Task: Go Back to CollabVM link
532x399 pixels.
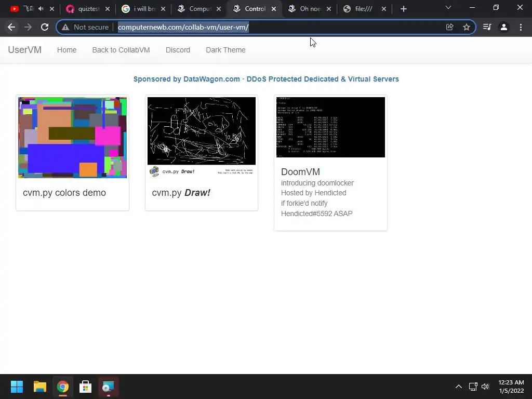Action: tap(121, 50)
